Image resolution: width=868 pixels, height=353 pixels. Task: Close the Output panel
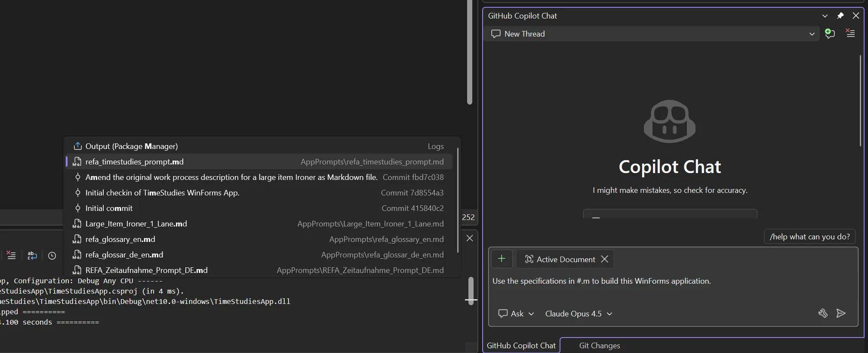click(470, 238)
